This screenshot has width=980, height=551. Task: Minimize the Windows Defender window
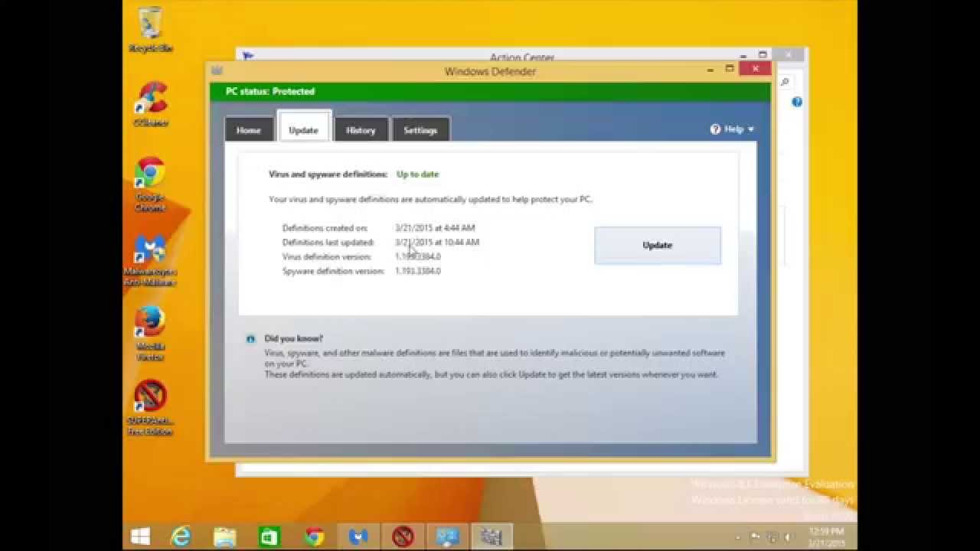(710, 70)
